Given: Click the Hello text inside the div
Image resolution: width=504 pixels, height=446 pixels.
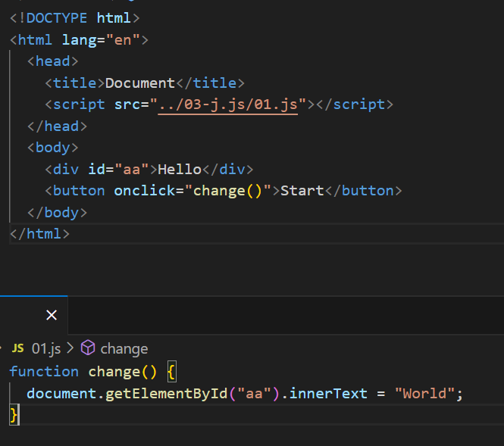Looking at the screenshot, I should [x=180, y=169].
